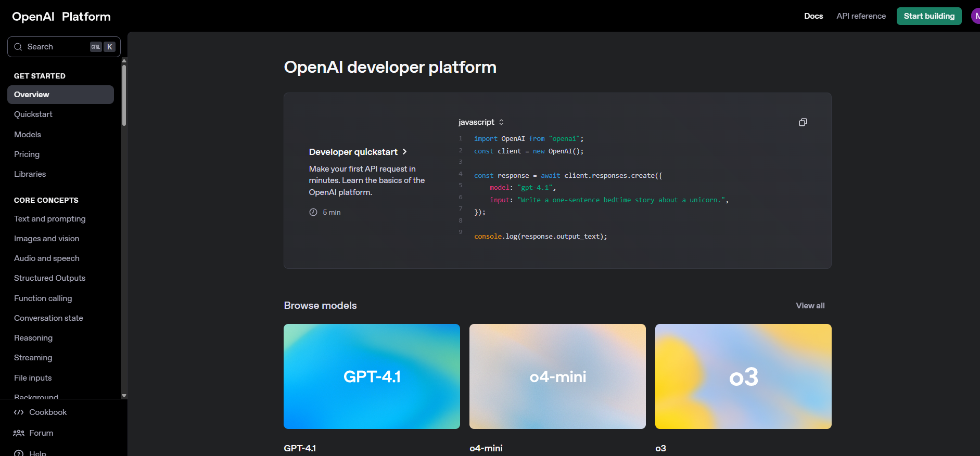
Task: Click the Cookbook code icon
Action: pyautogui.click(x=19, y=412)
